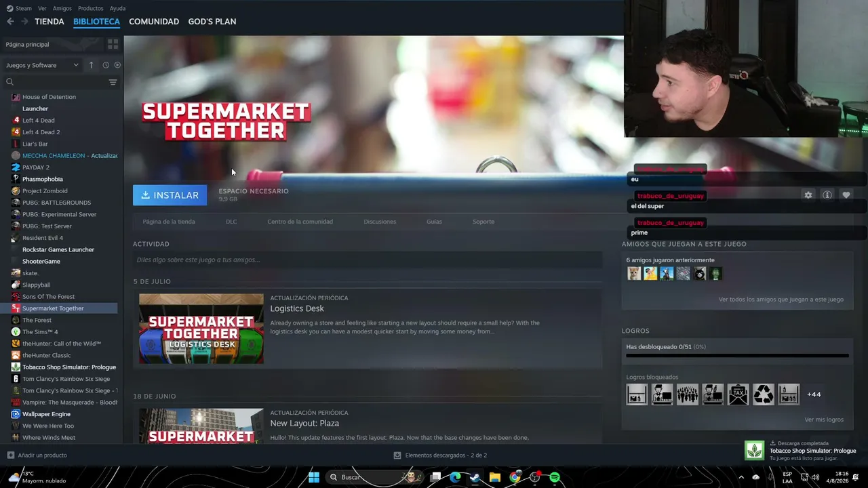The image size is (868, 488).
Task: Open New Layout: Plaza update thumbnail
Action: click(201, 426)
